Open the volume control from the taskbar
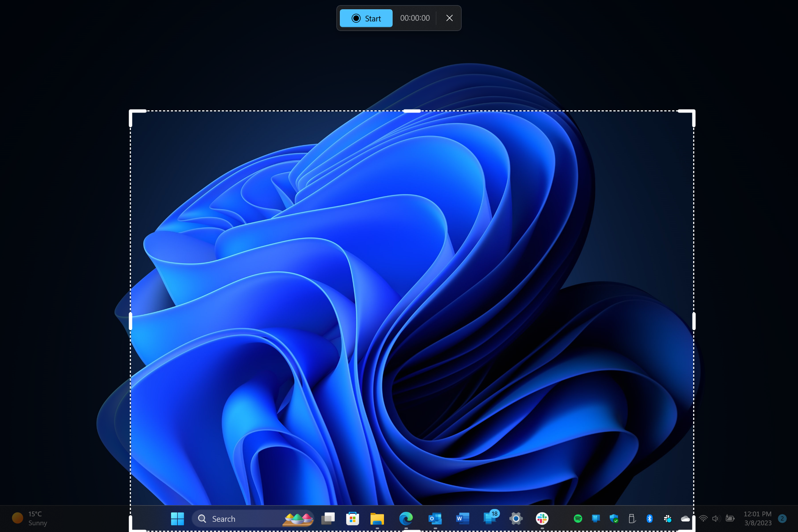This screenshot has height=532, width=798. click(x=716, y=519)
